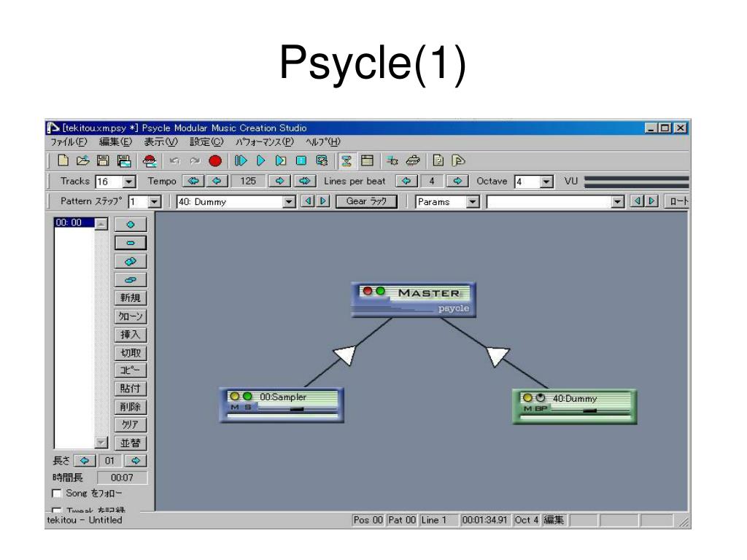Increase Lines per beat value
Image resolution: width=747 pixels, height=560 pixels.
click(457, 181)
